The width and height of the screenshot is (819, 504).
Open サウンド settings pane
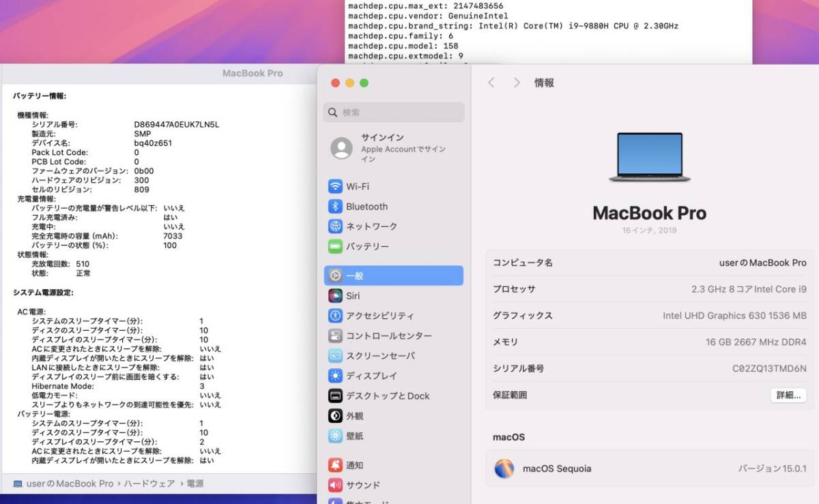tap(360, 485)
